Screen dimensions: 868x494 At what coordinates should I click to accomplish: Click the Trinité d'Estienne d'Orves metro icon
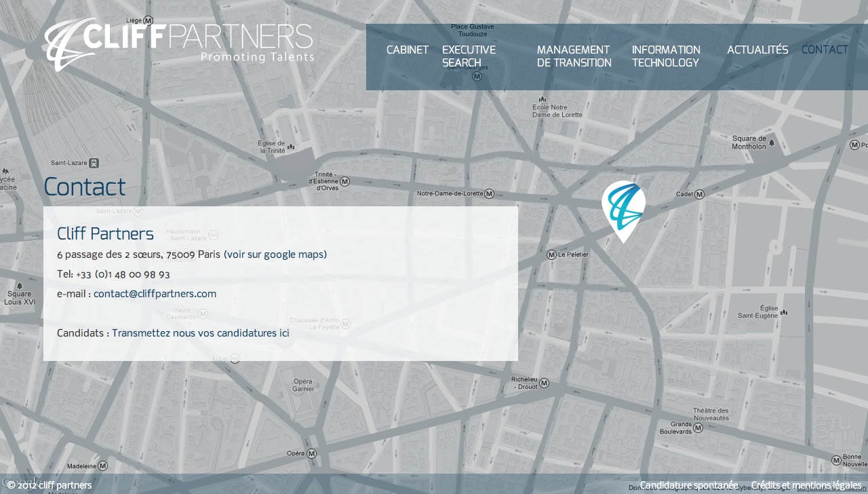tap(344, 181)
